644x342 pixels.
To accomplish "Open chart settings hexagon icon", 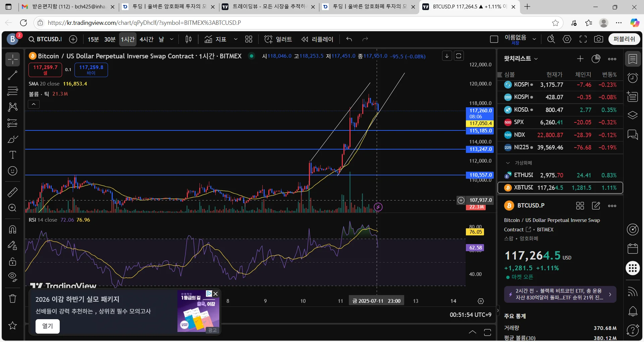I will pos(567,39).
